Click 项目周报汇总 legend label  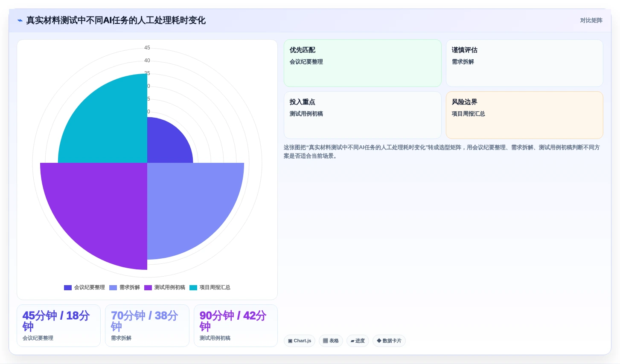pyautogui.click(x=215, y=288)
